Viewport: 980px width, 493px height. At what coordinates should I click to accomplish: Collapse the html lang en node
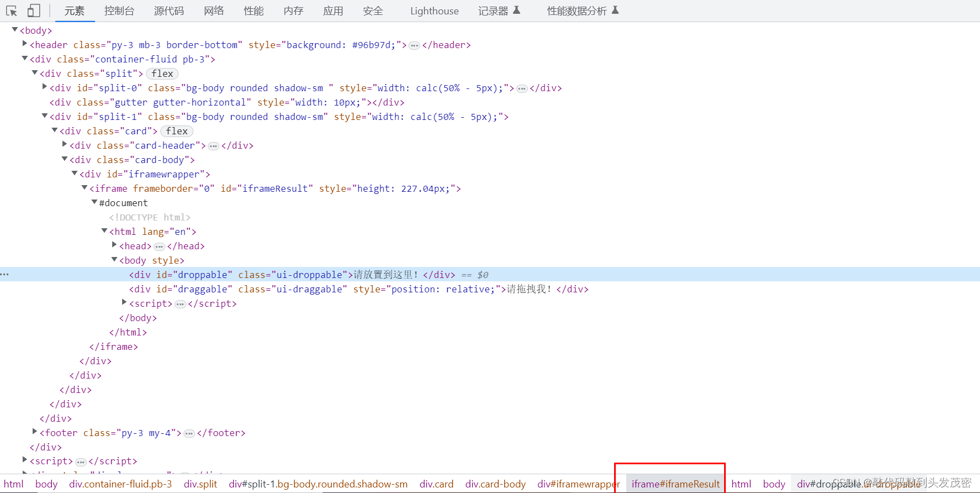(x=104, y=230)
